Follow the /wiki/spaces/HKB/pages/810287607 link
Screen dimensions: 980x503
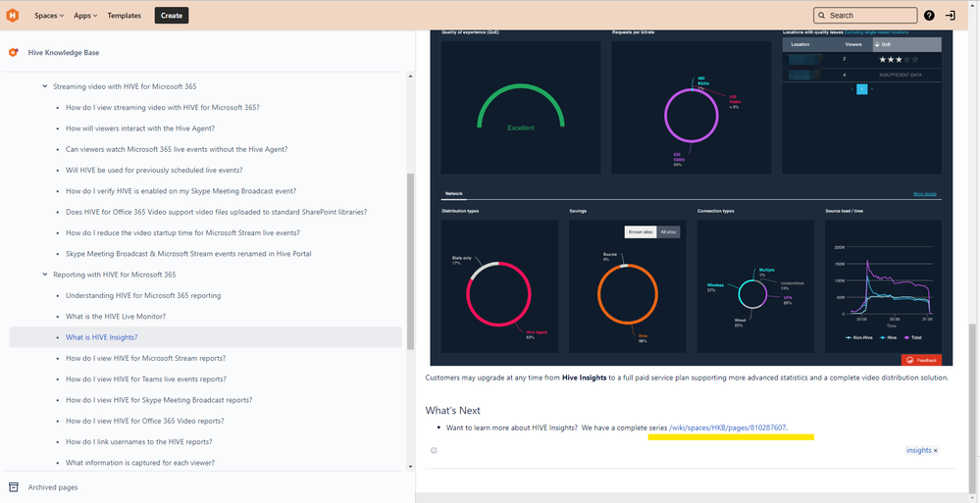pyautogui.click(x=728, y=428)
